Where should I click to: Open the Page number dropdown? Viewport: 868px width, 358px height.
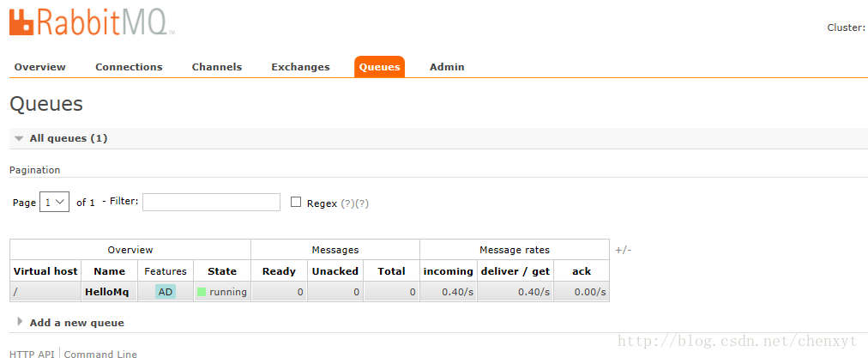point(54,203)
